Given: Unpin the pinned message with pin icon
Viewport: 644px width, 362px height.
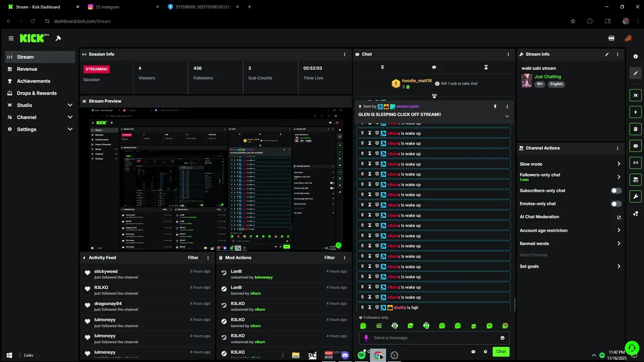Looking at the screenshot, I should [x=495, y=107].
